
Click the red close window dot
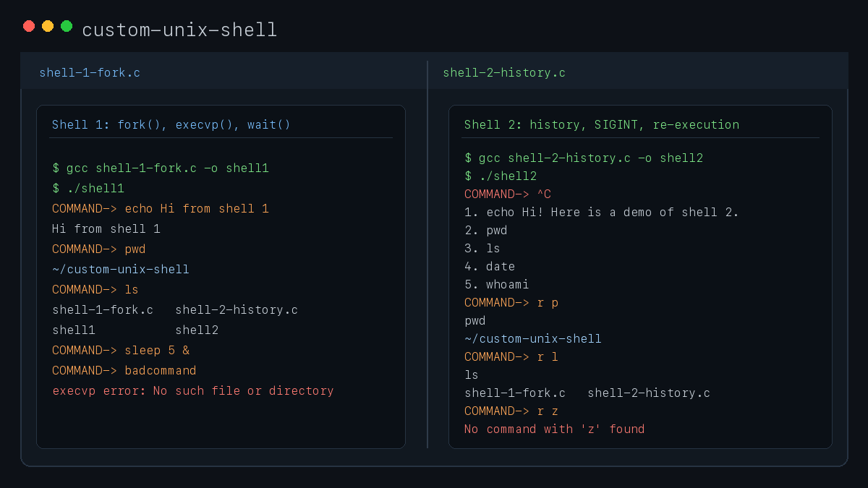tap(29, 26)
